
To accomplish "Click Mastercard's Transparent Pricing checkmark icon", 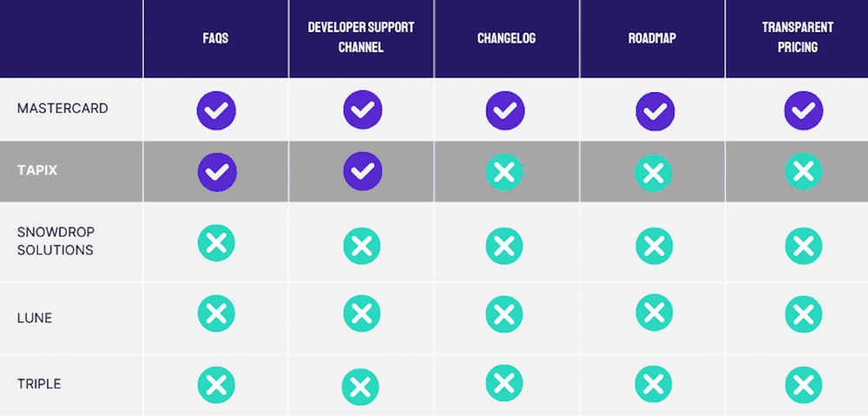I will point(803,110).
